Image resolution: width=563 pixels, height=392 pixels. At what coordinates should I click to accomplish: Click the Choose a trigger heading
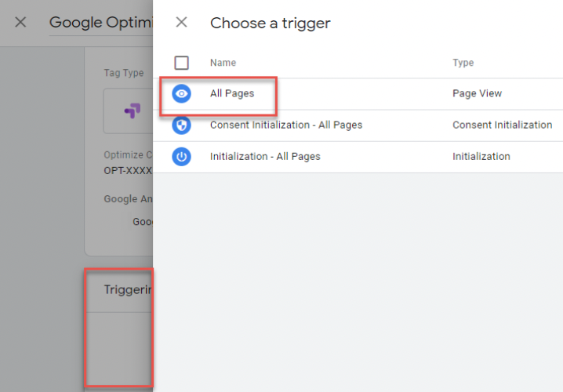coord(270,24)
